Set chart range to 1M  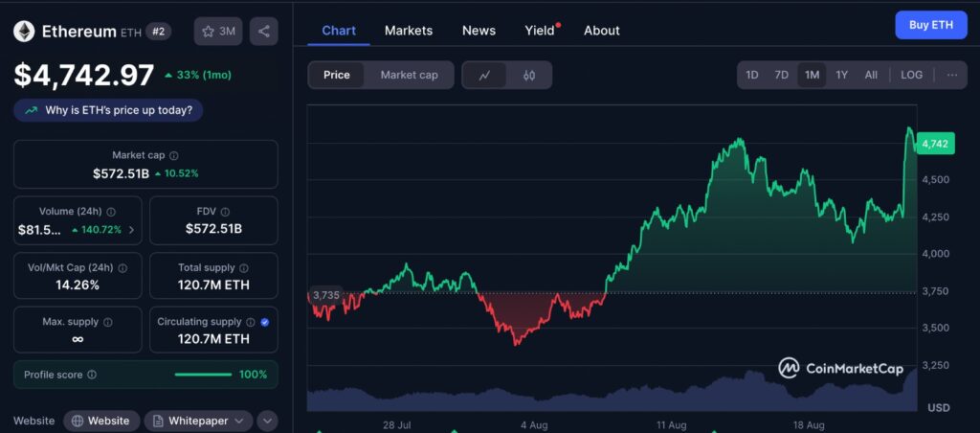(x=812, y=75)
